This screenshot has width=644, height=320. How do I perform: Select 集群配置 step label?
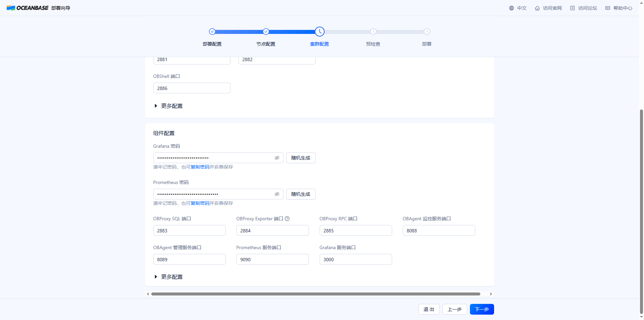pyautogui.click(x=320, y=44)
